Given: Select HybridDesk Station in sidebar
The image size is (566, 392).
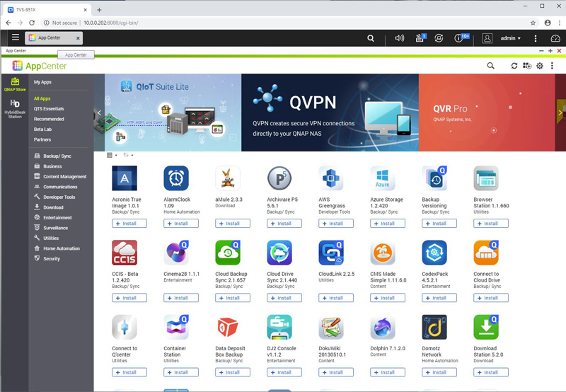Looking at the screenshot, I should click(x=15, y=109).
